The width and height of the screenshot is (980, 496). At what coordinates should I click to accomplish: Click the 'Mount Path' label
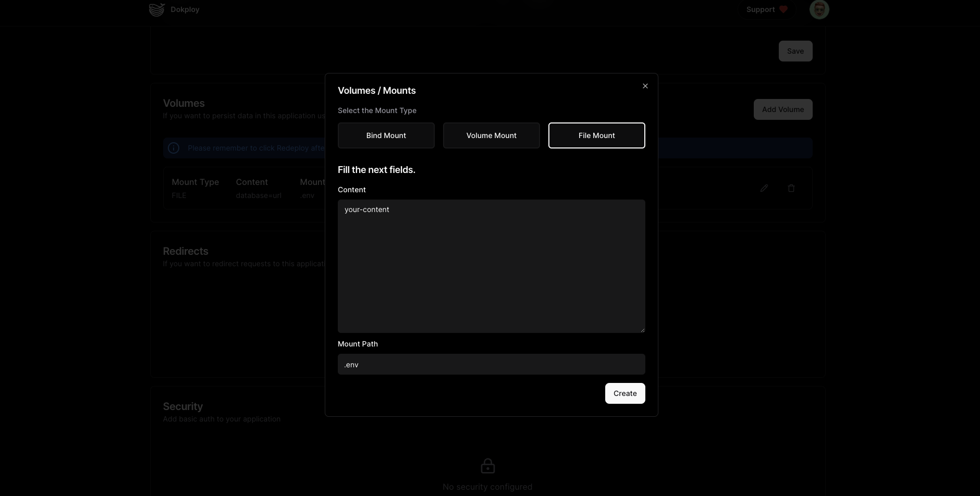358,344
